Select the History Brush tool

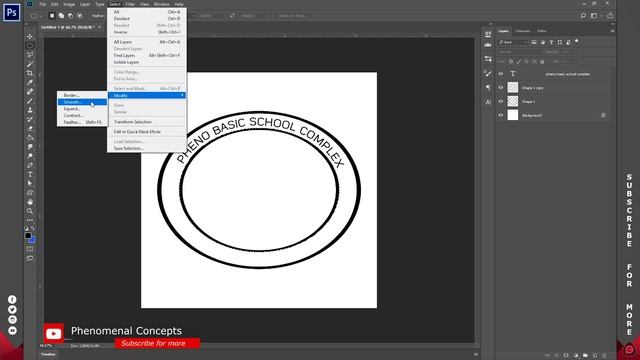click(30, 119)
